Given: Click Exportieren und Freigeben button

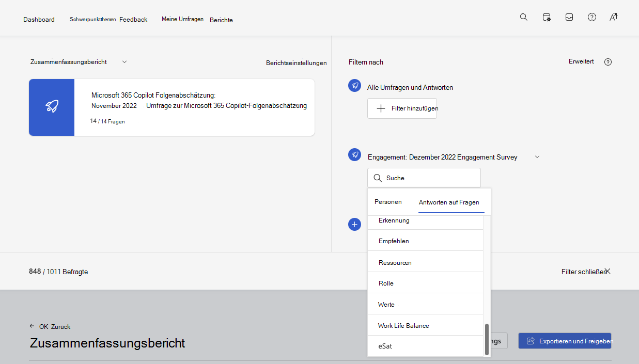Looking at the screenshot, I should click(x=565, y=341).
